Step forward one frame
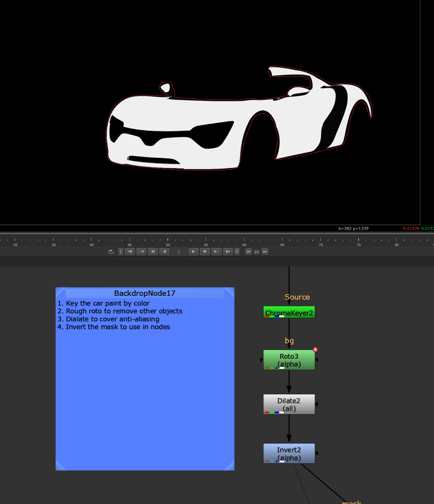 pyautogui.click(x=205, y=252)
